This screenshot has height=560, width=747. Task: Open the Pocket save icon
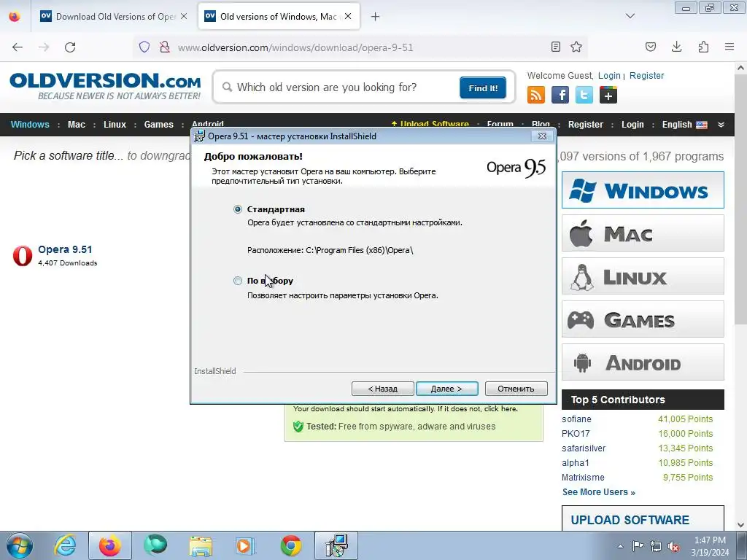pos(651,47)
